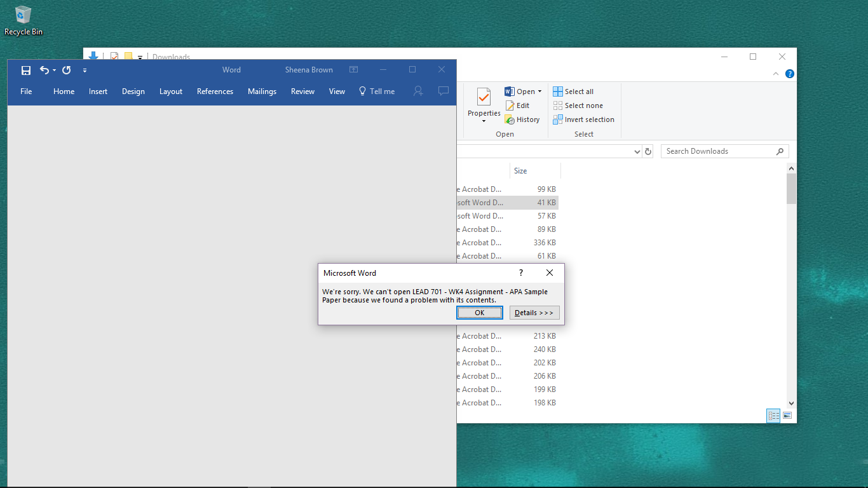Image resolution: width=868 pixels, height=488 pixels.
Task: Open the References ribbon tab
Action: [215, 91]
